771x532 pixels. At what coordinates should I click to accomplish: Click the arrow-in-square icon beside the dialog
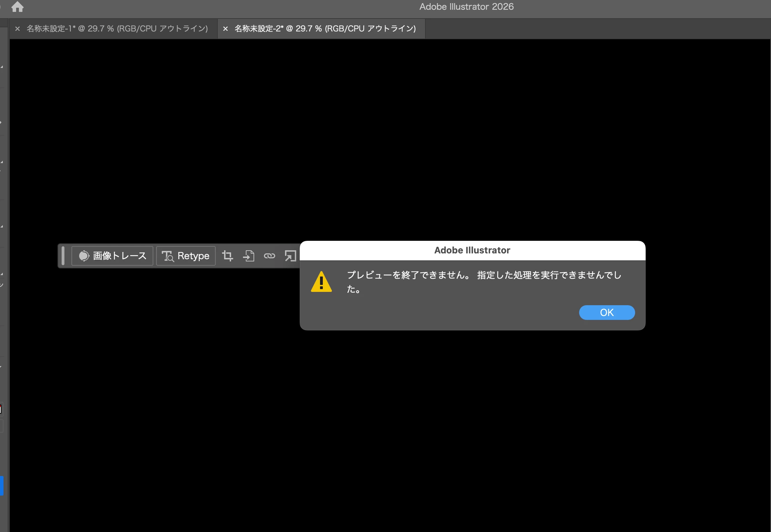click(290, 256)
